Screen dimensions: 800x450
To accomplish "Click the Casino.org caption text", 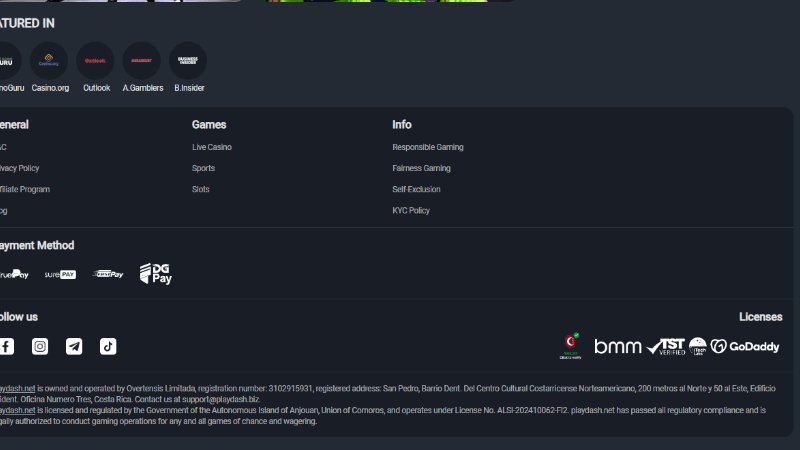I will point(50,88).
